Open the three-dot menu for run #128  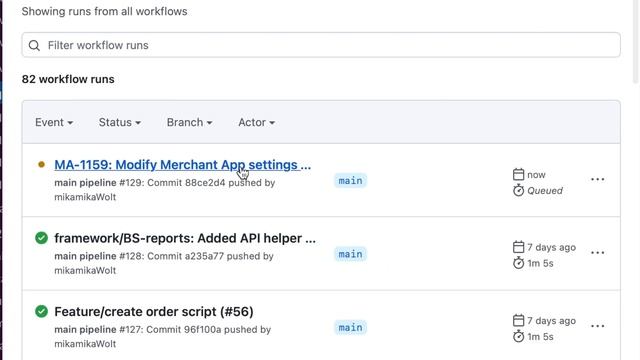tap(598, 253)
